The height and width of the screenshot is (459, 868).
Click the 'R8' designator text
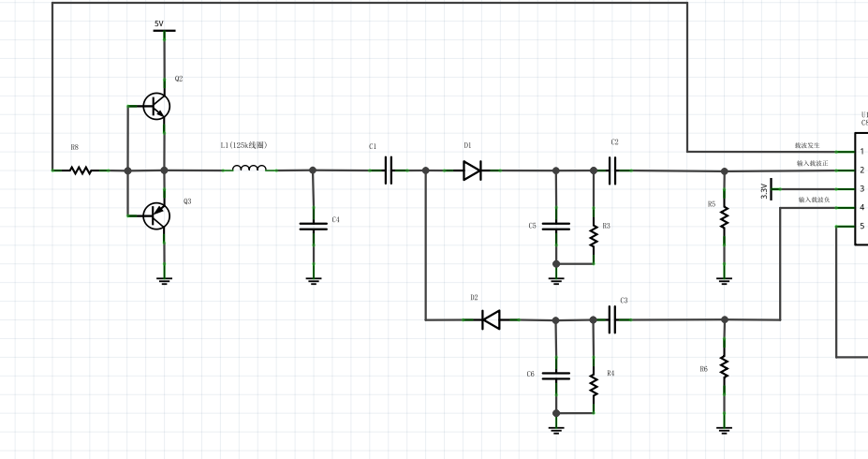coord(75,147)
